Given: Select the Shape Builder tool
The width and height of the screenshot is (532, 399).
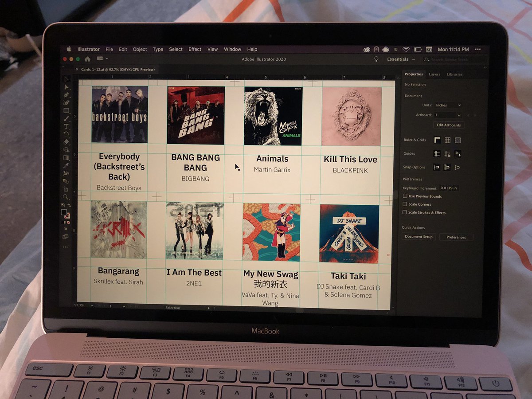Looking at the screenshot, I should tap(66, 150).
